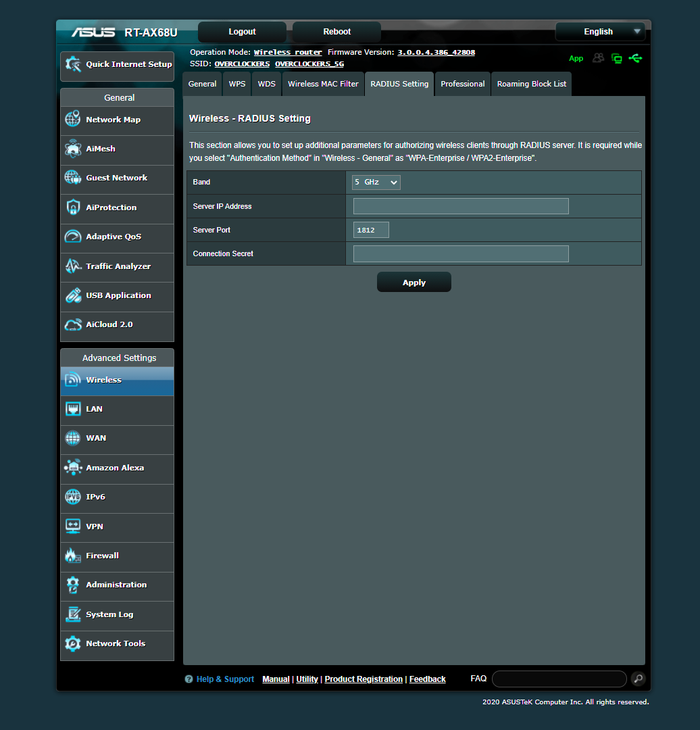Click the WAN globe icon
The image size is (700, 730).
[72, 438]
